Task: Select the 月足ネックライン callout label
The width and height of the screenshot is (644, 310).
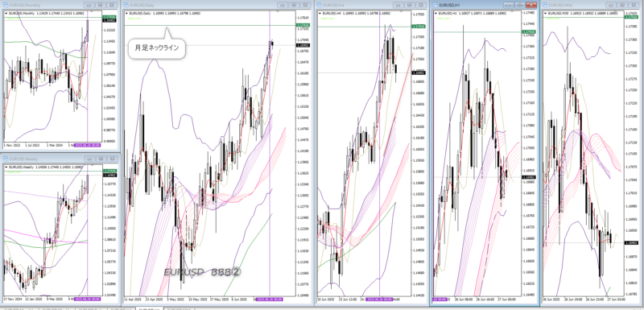Action: pos(157,48)
